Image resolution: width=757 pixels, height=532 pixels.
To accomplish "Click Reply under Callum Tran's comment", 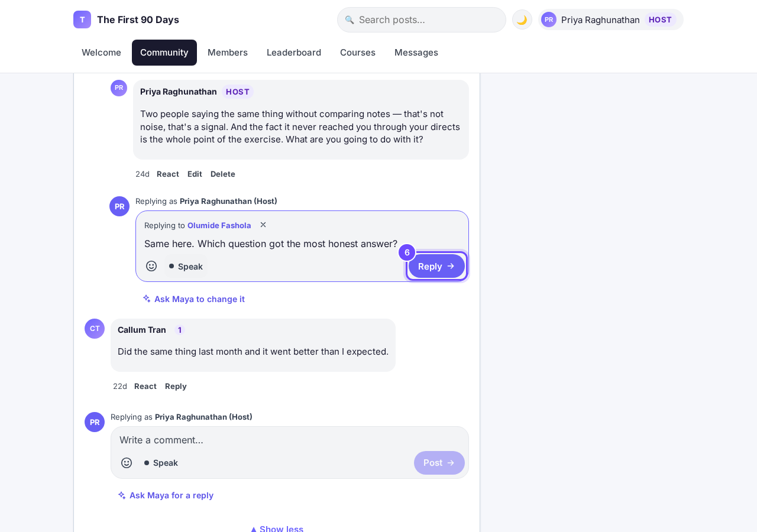I will pyautogui.click(x=176, y=386).
